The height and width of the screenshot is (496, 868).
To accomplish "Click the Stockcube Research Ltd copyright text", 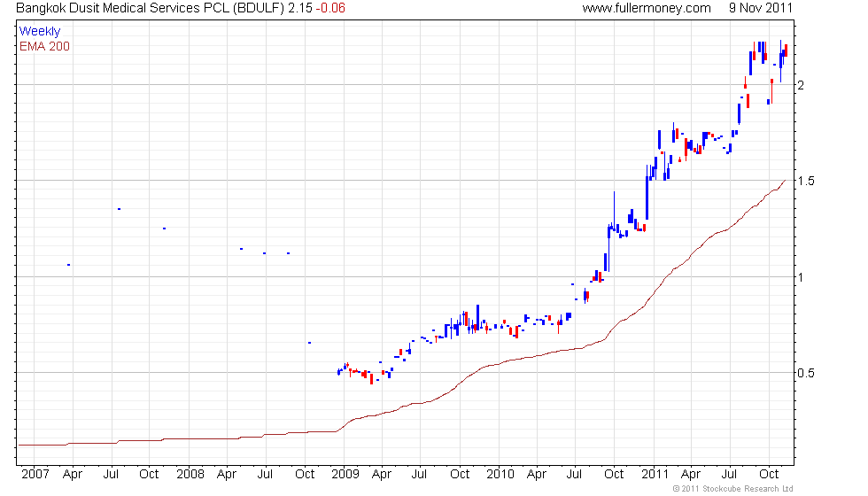I will point(733,488).
